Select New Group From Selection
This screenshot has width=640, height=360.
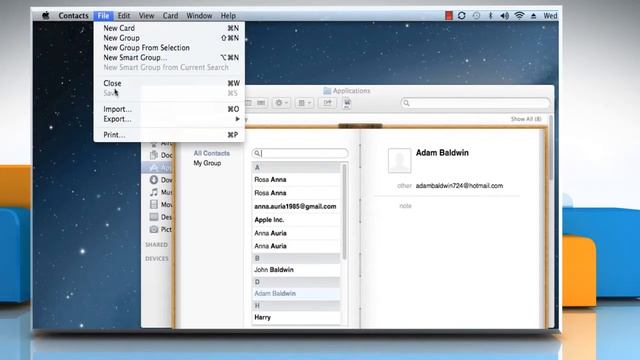click(x=169, y=47)
